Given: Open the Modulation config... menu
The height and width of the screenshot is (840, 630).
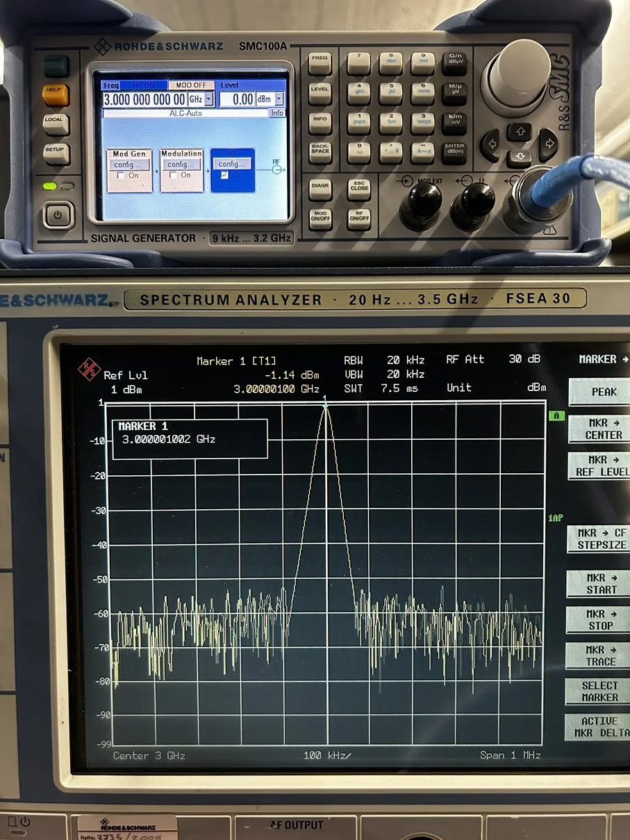Looking at the screenshot, I should point(181,164).
